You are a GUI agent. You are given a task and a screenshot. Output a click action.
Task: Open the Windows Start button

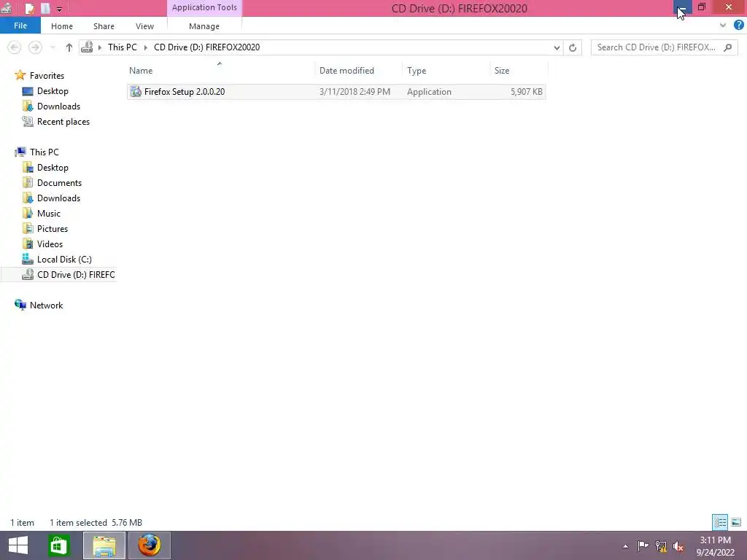click(x=18, y=545)
